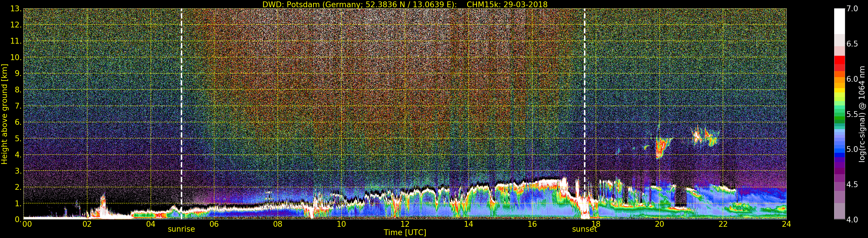Click the x-axis tick label '02'

coord(87,224)
